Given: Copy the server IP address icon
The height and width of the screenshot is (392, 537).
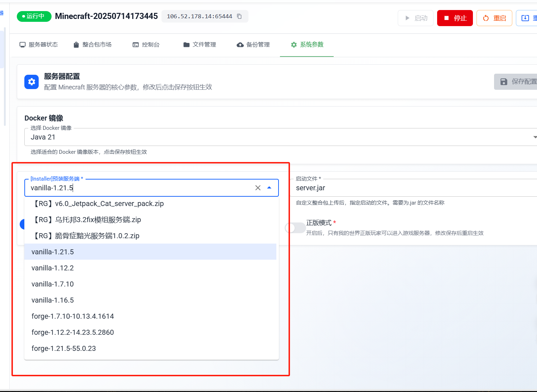Looking at the screenshot, I should tap(240, 16).
